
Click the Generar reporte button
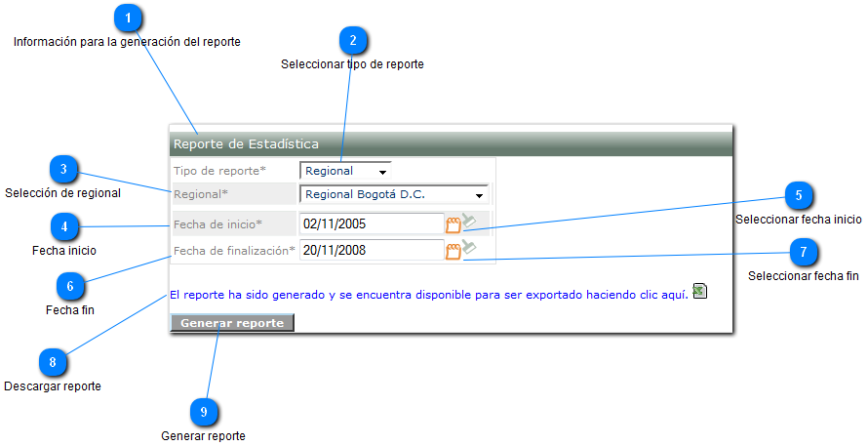(x=232, y=323)
